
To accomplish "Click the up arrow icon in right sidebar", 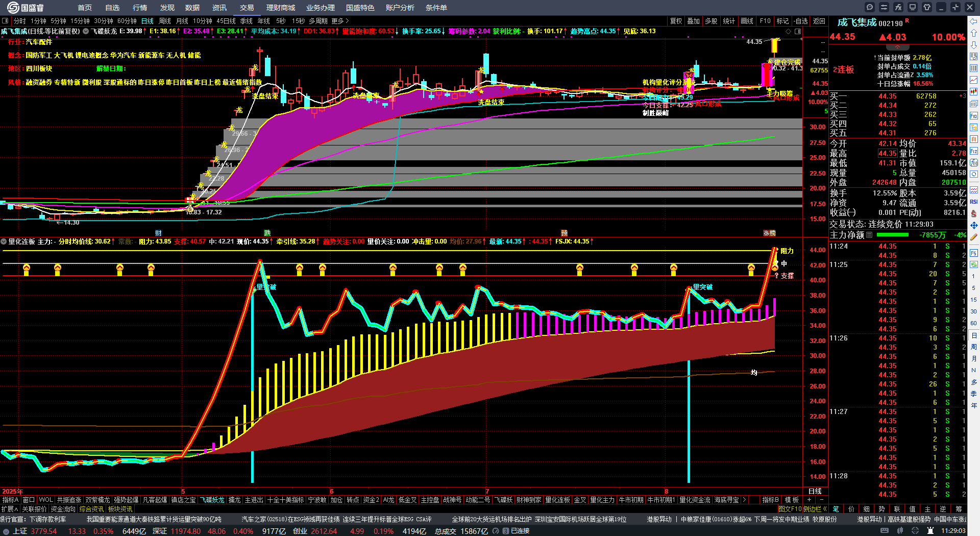I will pos(974,33).
